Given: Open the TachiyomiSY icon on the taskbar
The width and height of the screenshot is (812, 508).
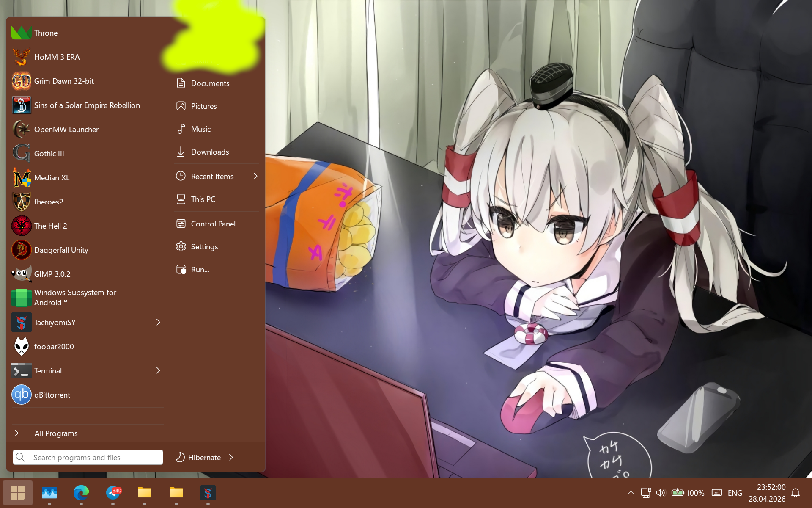Looking at the screenshot, I should 208,493.
